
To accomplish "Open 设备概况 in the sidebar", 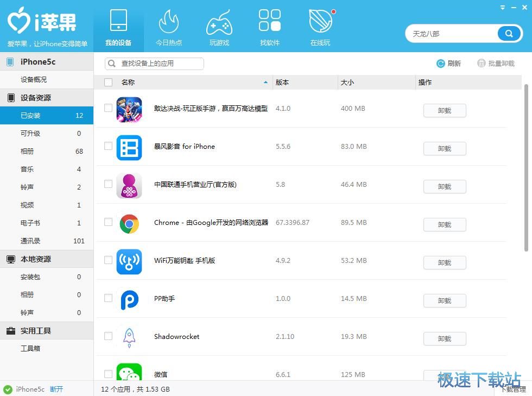I will click(47, 79).
